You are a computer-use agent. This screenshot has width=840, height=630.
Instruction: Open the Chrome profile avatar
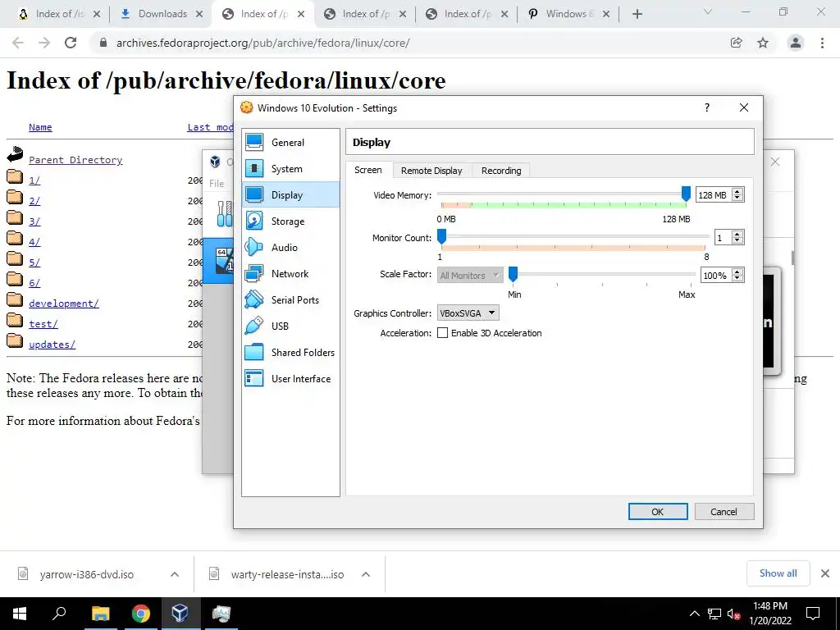click(x=796, y=43)
